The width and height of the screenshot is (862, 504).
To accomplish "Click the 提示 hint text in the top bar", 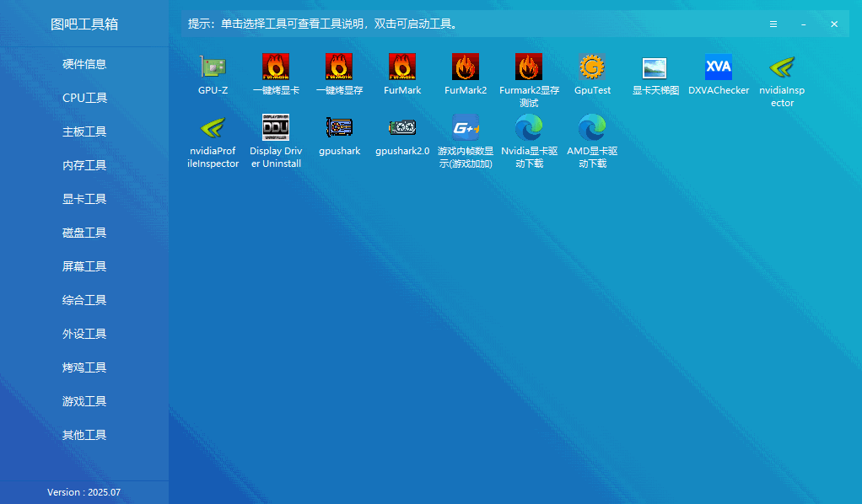I will tap(323, 24).
